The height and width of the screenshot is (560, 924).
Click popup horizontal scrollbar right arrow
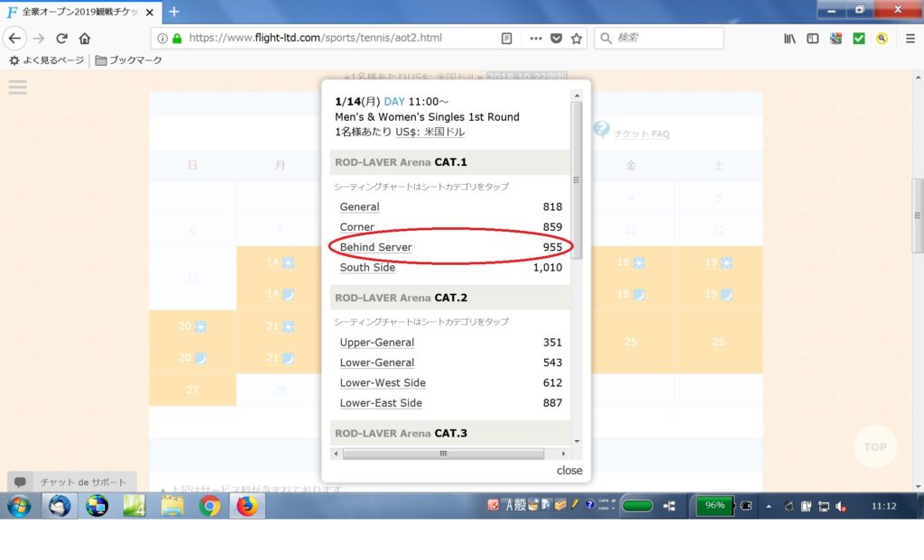(x=563, y=454)
